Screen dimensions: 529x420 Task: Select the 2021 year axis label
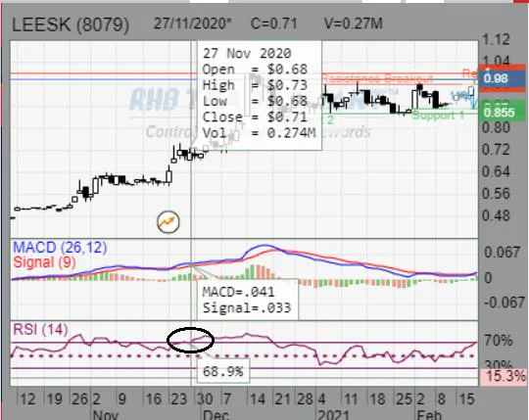pyautogui.click(x=333, y=414)
